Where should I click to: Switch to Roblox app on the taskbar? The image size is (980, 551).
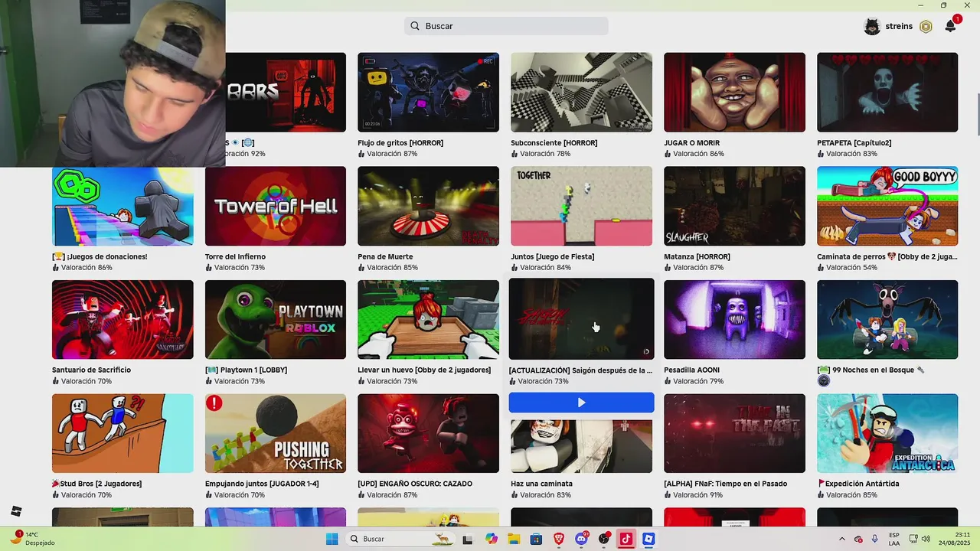click(x=648, y=539)
